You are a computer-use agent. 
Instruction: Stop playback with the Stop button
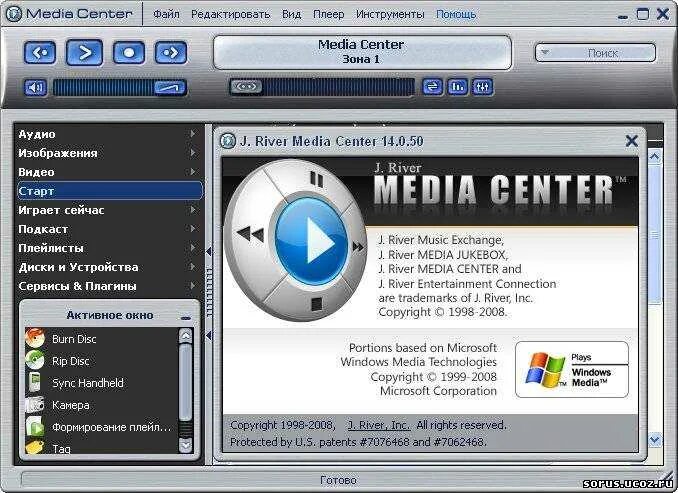pyautogui.click(x=129, y=53)
